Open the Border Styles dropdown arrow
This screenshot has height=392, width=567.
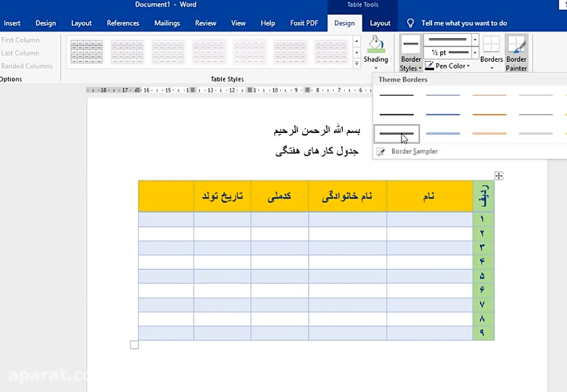(x=420, y=68)
